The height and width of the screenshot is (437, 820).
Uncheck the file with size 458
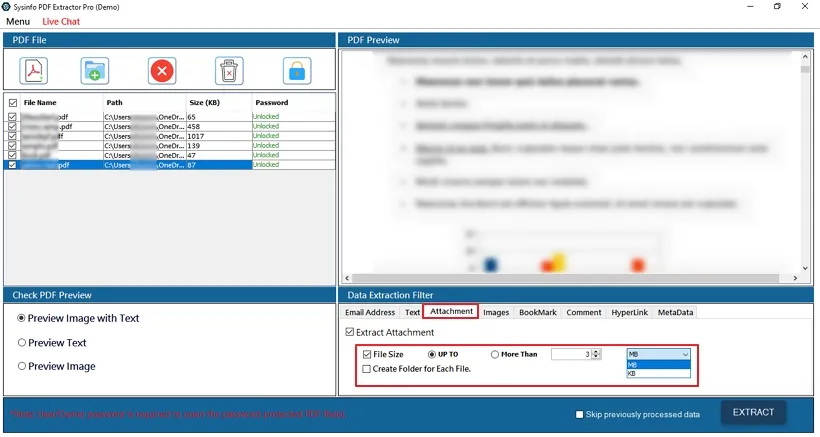click(x=13, y=126)
